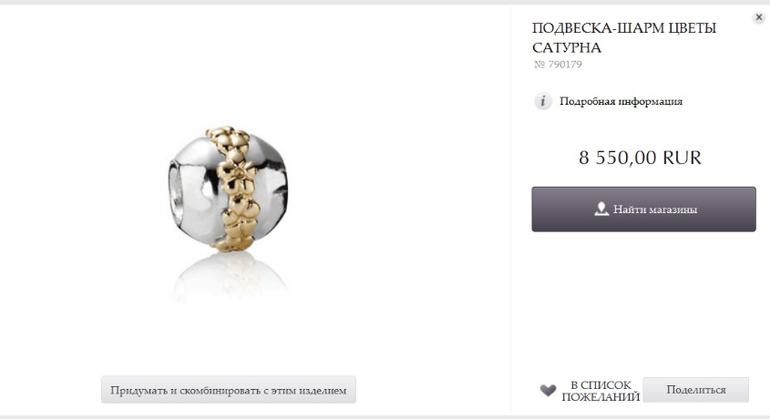Screen dimensions: 770x419
Task: Click the ПОДВЕСКА-ШАРМ ЦВЕТЫ title line
Action: point(624,28)
